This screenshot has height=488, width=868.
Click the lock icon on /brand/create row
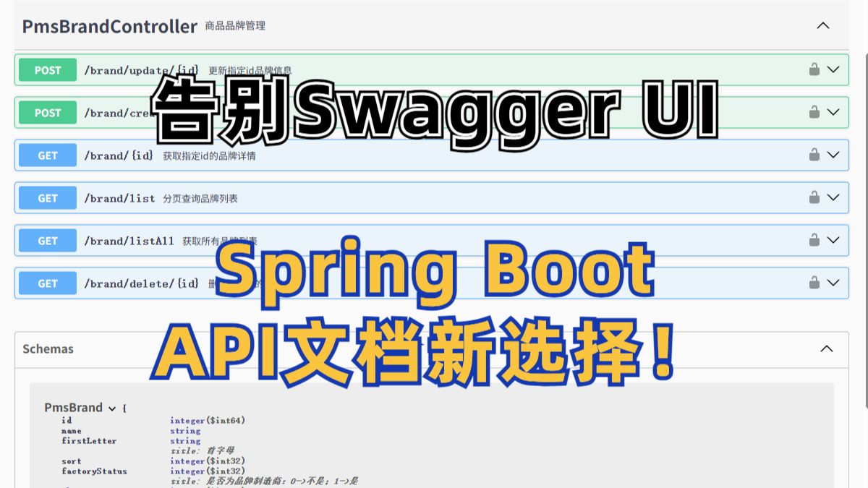tap(814, 112)
